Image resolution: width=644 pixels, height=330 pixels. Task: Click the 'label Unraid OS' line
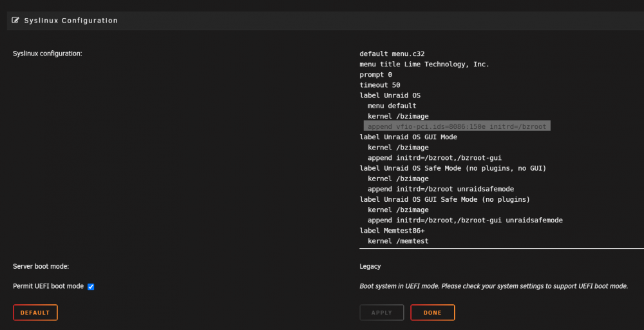[390, 95]
